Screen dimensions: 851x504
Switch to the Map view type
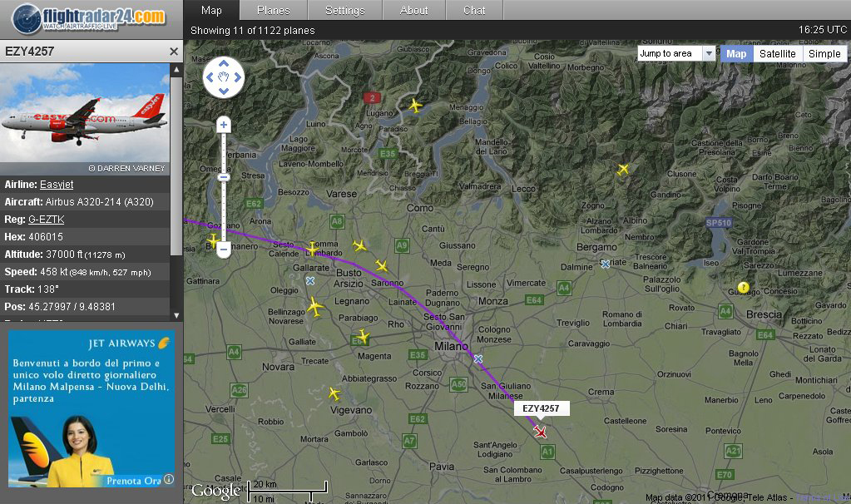[736, 54]
